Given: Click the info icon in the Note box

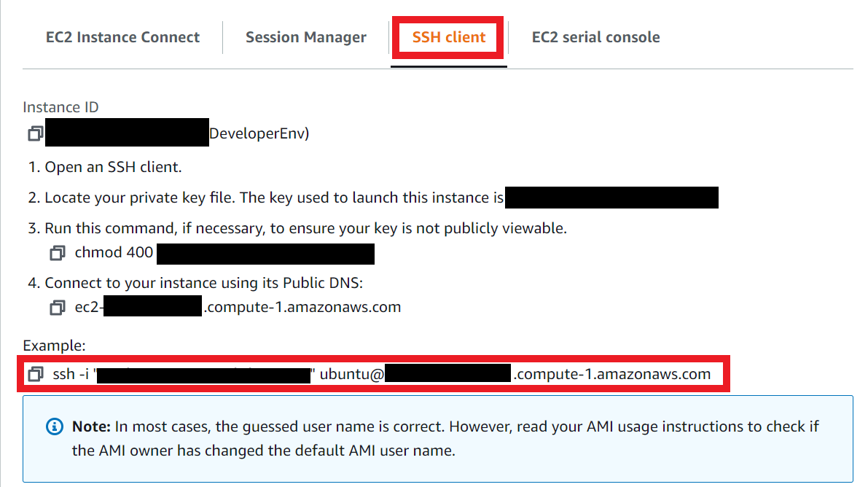Looking at the screenshot, I should click(x=54, y=426).
